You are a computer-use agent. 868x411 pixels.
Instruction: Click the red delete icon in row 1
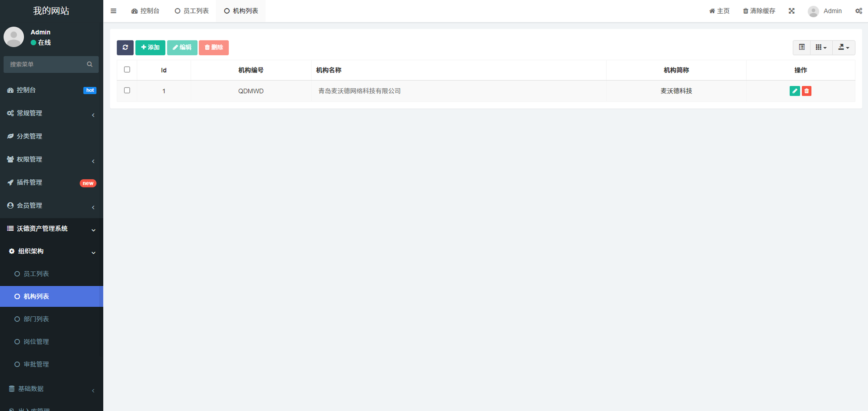point(807,91)
